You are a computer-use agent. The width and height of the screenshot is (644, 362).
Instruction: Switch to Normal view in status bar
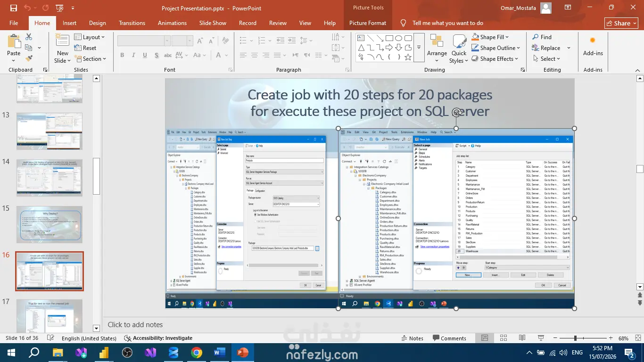[x=485, y=338]
